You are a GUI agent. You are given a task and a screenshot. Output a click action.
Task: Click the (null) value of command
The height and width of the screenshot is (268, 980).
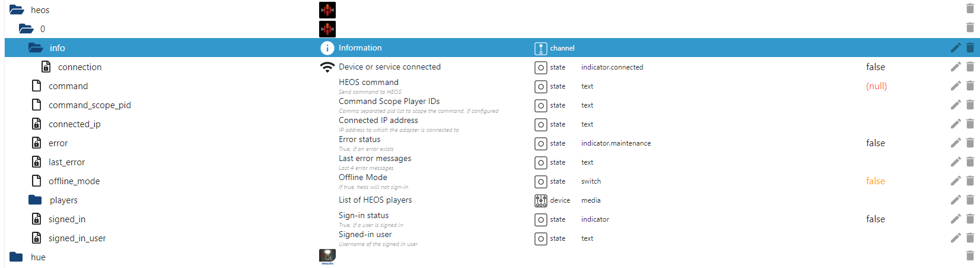[x=876, y=86]
